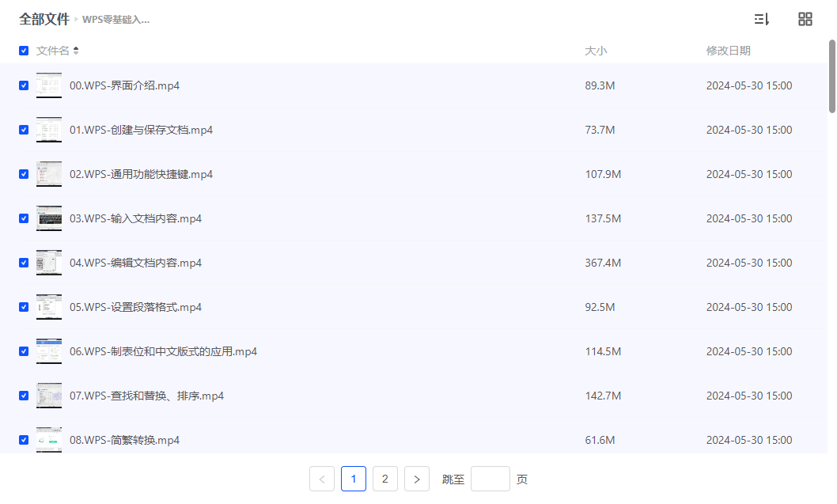This screenshot has height=504, width=837.
Task: Open thumbnail of 05.WPS-设置段落格式.mp4
Action: point(49,307)
